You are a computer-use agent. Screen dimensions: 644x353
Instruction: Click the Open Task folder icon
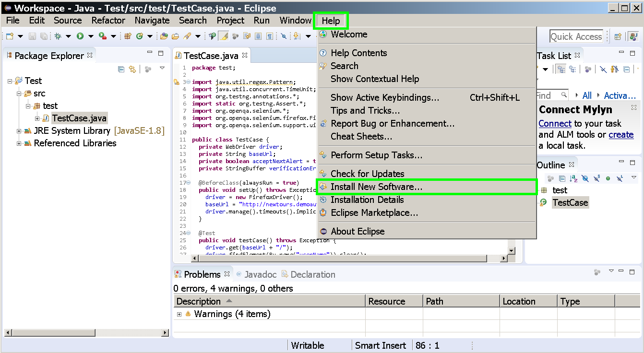tap(175, 36)
